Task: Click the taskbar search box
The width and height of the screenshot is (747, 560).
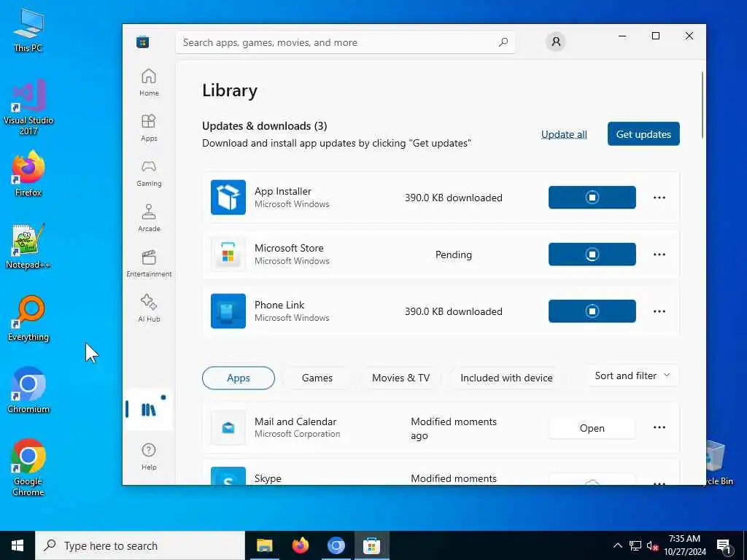Action: tap(139, 545)
